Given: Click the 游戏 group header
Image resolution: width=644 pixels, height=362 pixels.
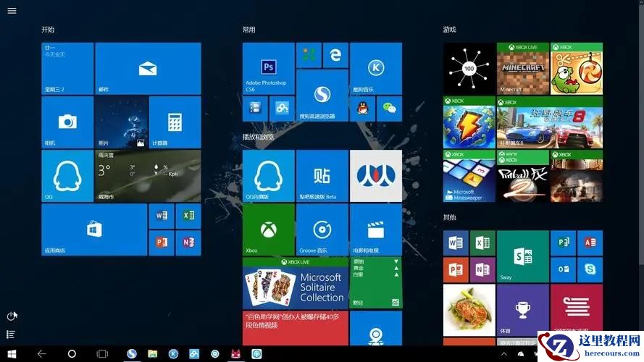Looking at the screenshot, I should pyautogui.click(x=450, y=30).
